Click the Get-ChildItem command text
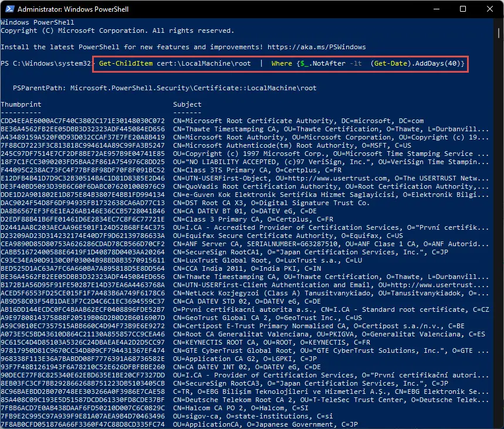This screenshot has height=429, width=504. (126, 63)
